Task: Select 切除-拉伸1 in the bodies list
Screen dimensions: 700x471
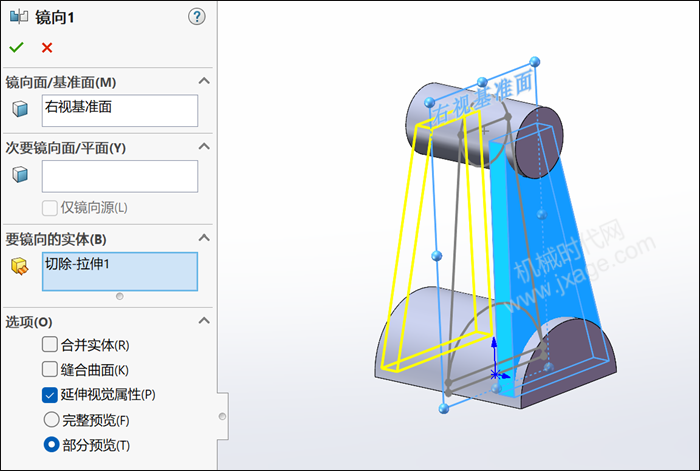Action: [120, 271]
